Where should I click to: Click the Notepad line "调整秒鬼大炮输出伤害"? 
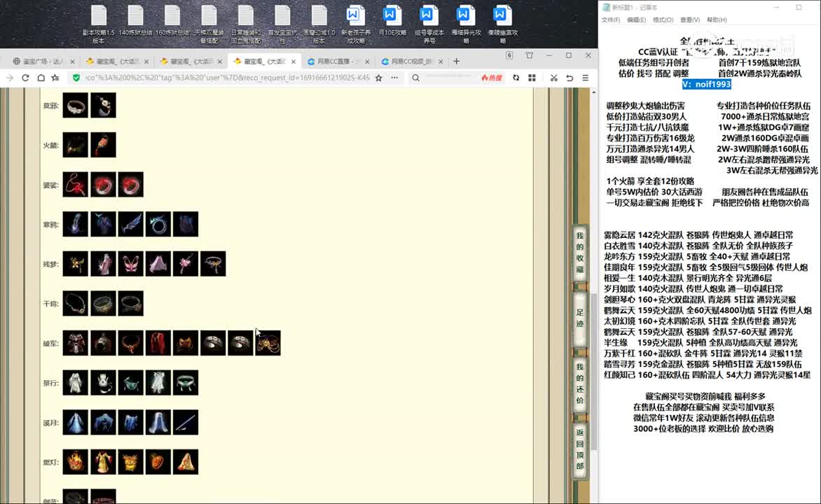645,106
